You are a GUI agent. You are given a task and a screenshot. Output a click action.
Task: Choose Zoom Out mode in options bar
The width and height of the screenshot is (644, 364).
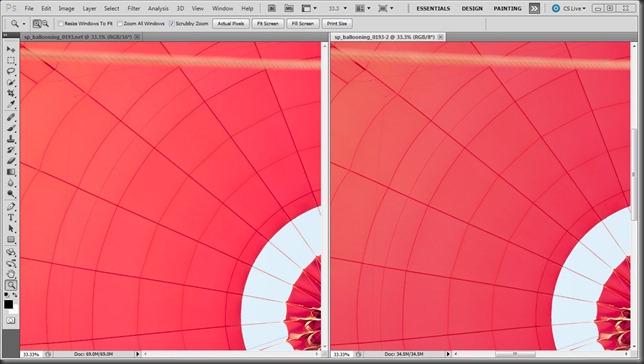point(45,24)
